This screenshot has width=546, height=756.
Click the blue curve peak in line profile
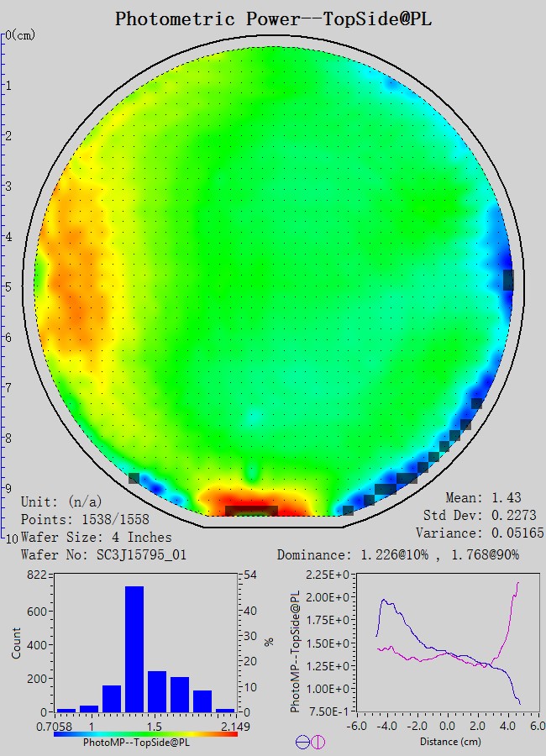(385, 601)
